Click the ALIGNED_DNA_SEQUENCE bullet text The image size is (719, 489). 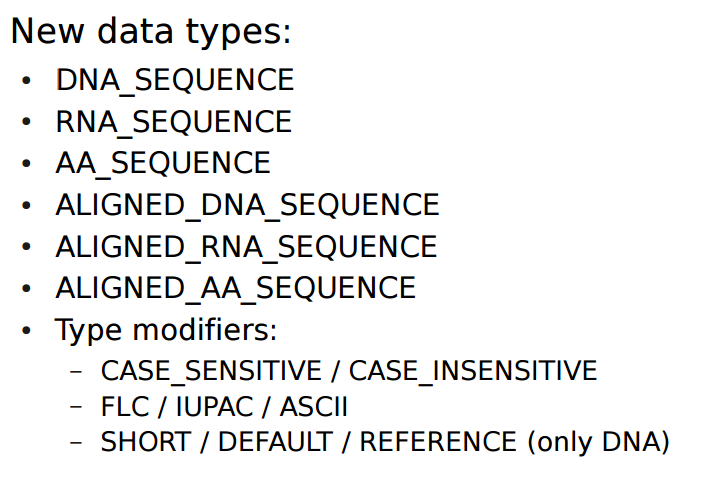click(x=247, y=205)
